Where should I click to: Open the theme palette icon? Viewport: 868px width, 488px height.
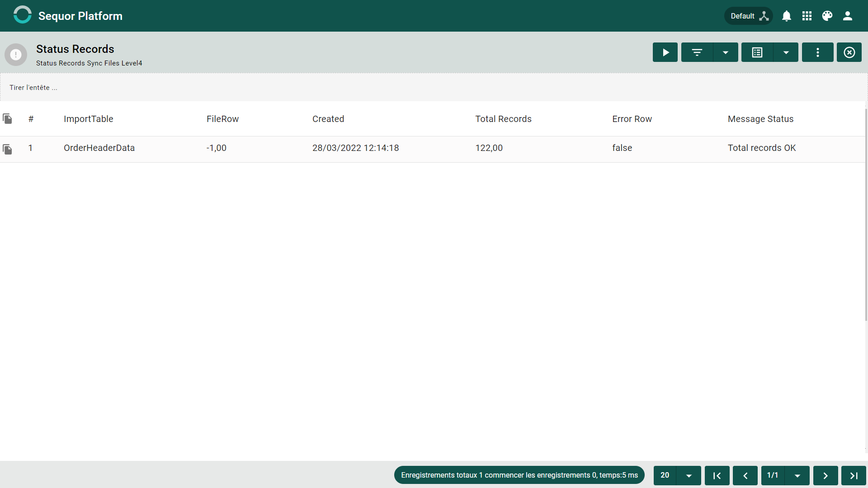pos(827,16)
